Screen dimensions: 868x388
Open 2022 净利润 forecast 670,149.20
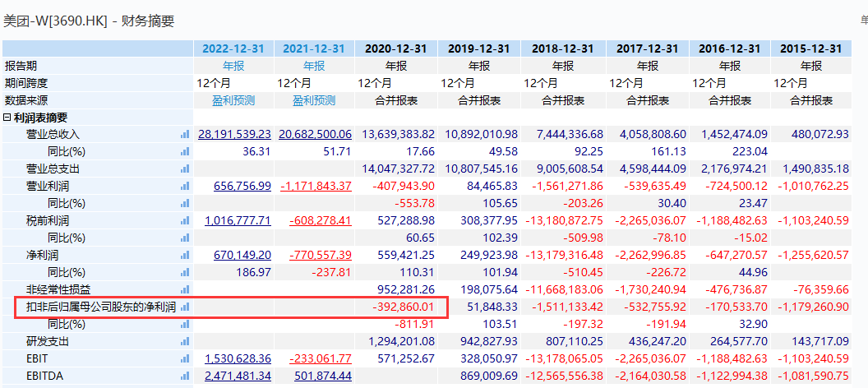[x=242, y=255]
